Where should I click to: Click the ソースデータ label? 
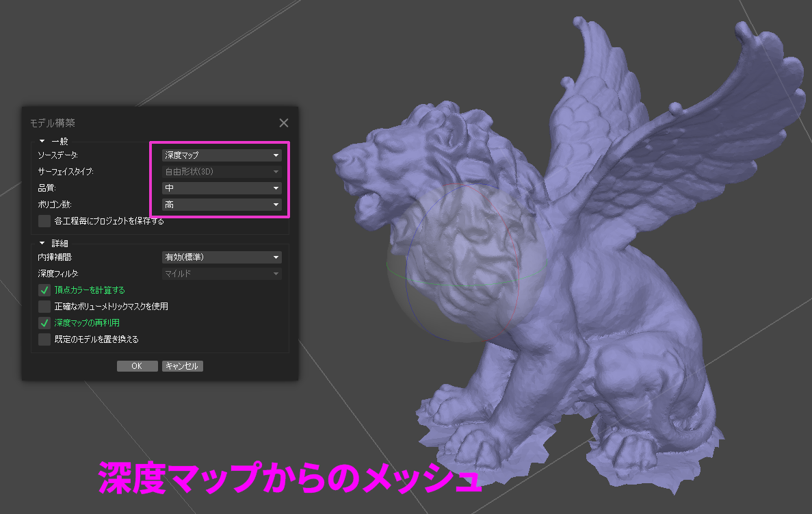(x=57, y=155)
